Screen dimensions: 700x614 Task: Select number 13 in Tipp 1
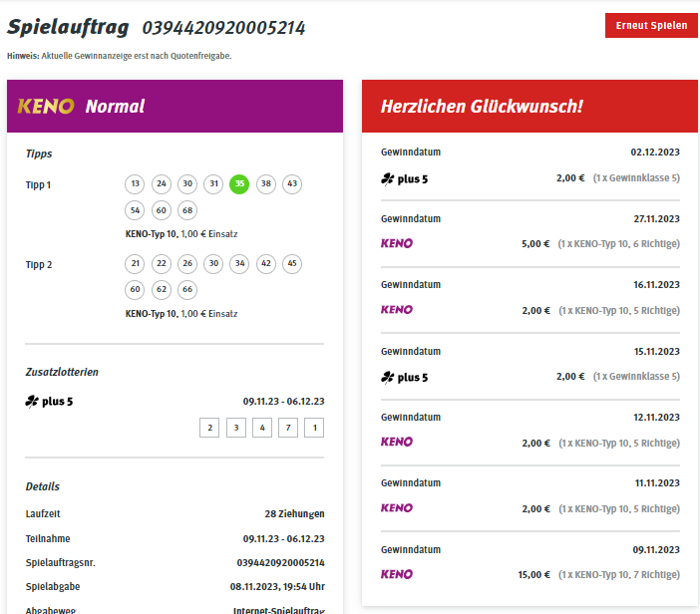pyautogui.click(x=135, y=183)
